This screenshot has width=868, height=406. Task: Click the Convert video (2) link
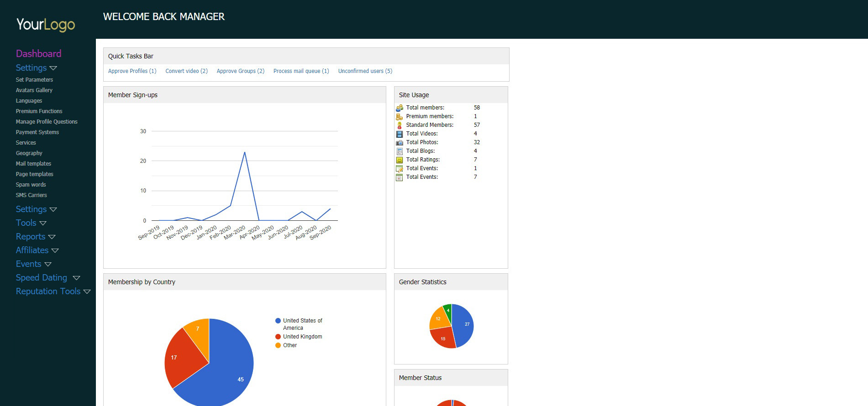coord(186,71)
